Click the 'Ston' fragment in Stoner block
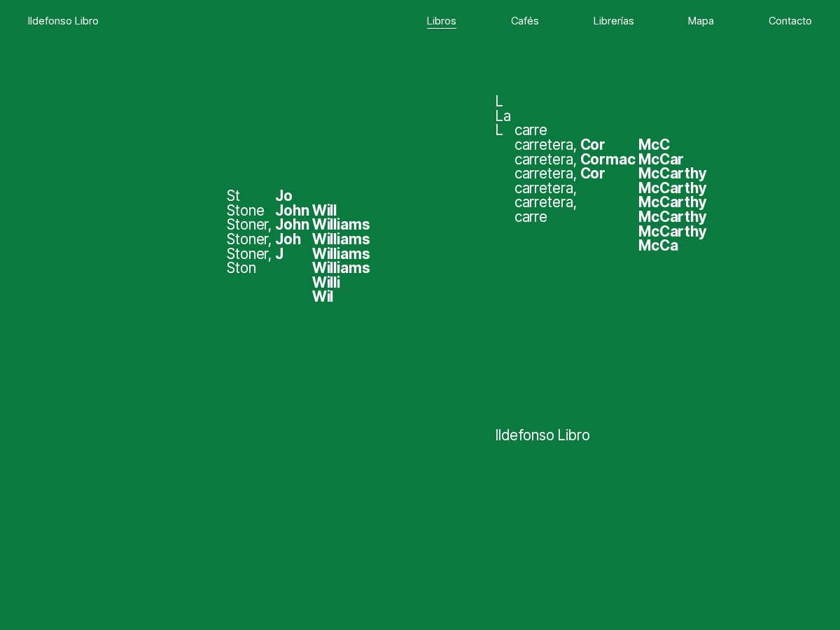The width and height of the screenshot is (840, 630). point(241,268)
